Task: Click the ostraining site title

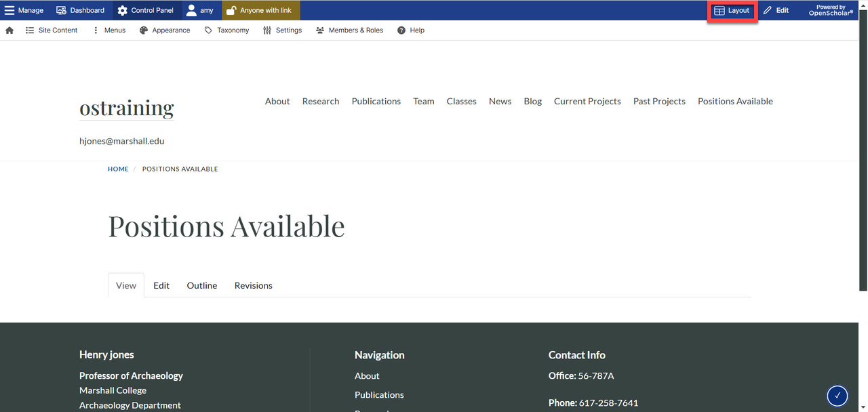Action: click(127, 108)
